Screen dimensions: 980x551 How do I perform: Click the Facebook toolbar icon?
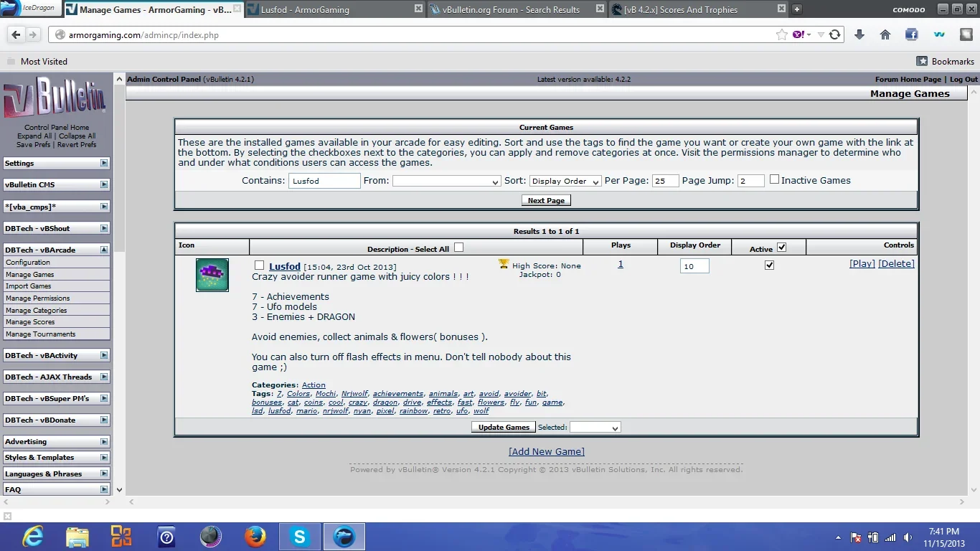pos(911,34)
